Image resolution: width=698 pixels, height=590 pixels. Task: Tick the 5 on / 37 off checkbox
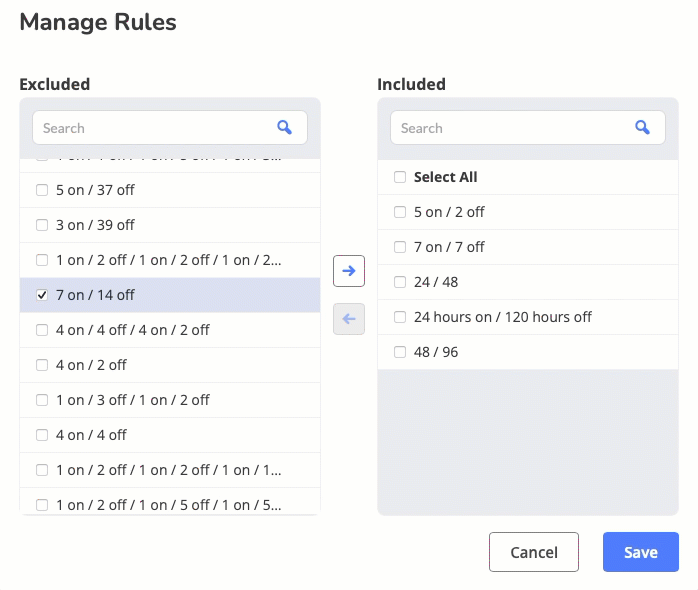(x=42, y=190)
